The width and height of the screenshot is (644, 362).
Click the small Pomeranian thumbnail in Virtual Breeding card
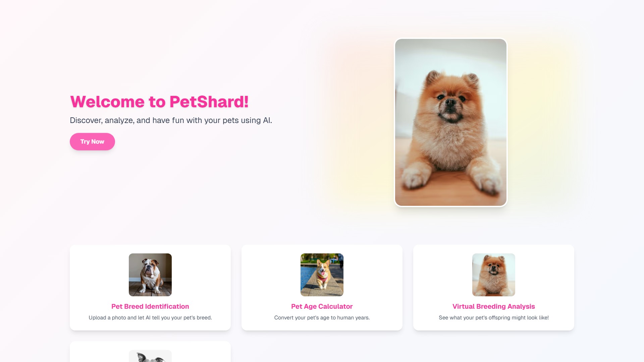coord(494,275)
